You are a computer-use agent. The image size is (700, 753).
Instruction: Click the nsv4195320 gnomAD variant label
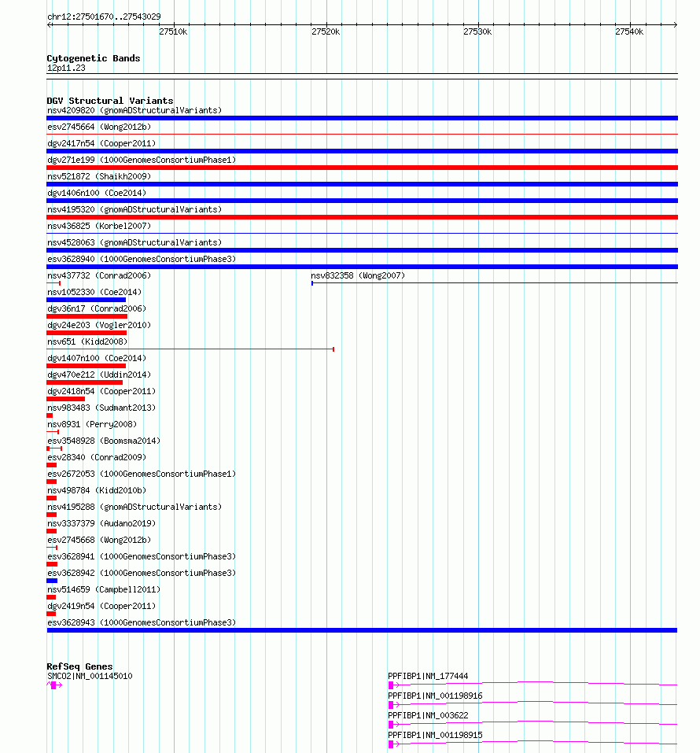click(x=134, y=209)
